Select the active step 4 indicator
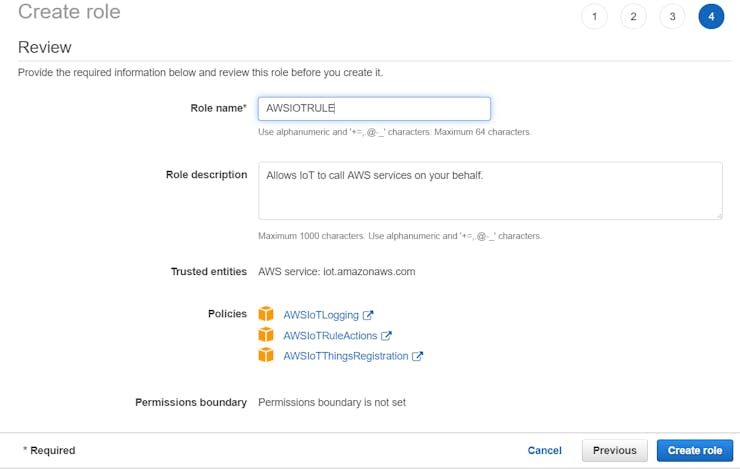Viewport: 740px width, 469px height. coord(711,17)
